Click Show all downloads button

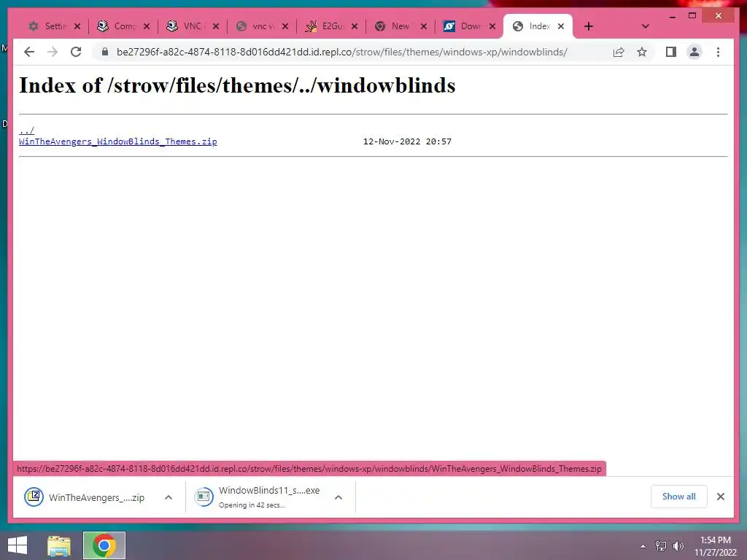(679, 497)
